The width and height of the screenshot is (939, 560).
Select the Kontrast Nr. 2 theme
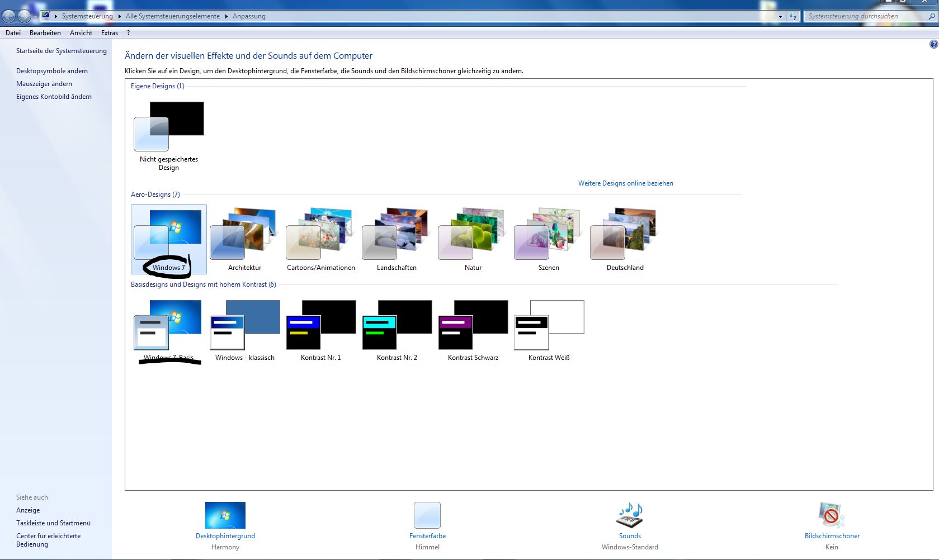(397, 330)
